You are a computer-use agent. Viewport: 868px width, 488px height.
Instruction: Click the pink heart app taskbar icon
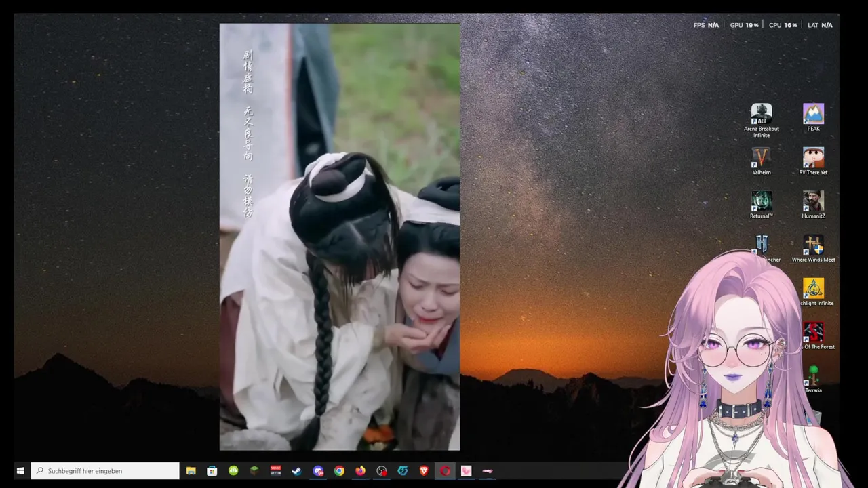(466, 471)
